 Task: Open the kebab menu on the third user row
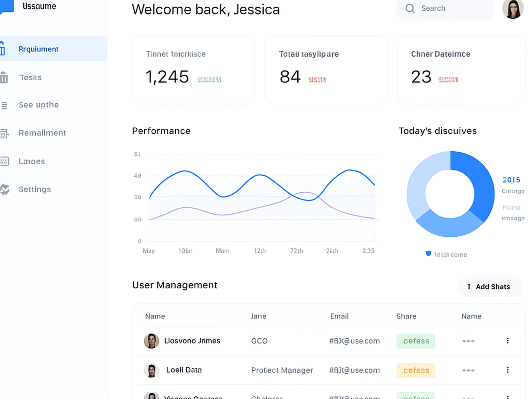pyautogui.click(x=508, y=396)
